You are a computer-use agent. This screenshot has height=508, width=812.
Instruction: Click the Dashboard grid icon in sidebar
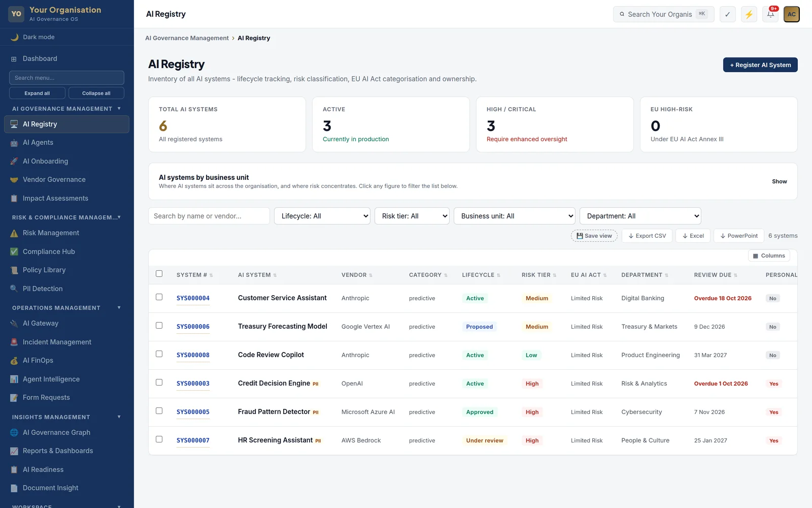coord(14,59)
